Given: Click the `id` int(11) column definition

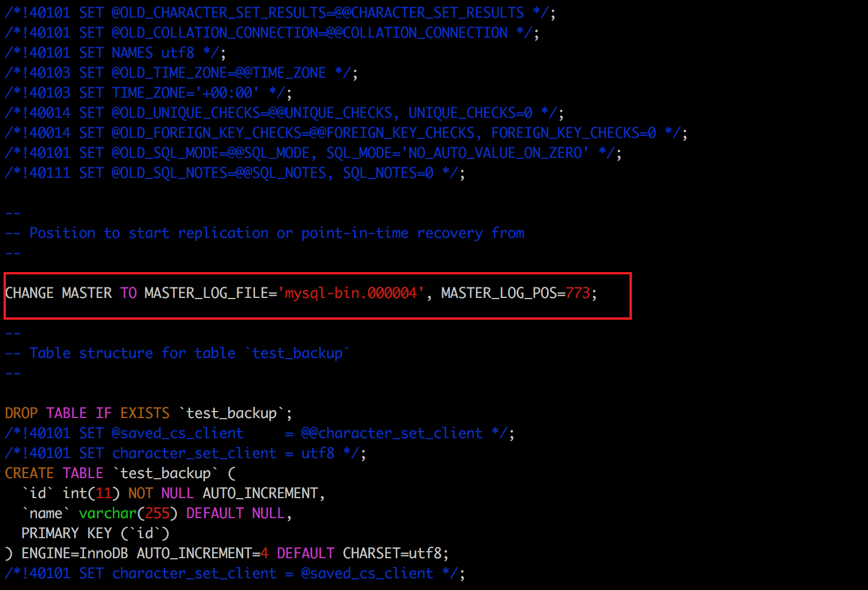Looking at the screenshot, I should pos(173,493).
